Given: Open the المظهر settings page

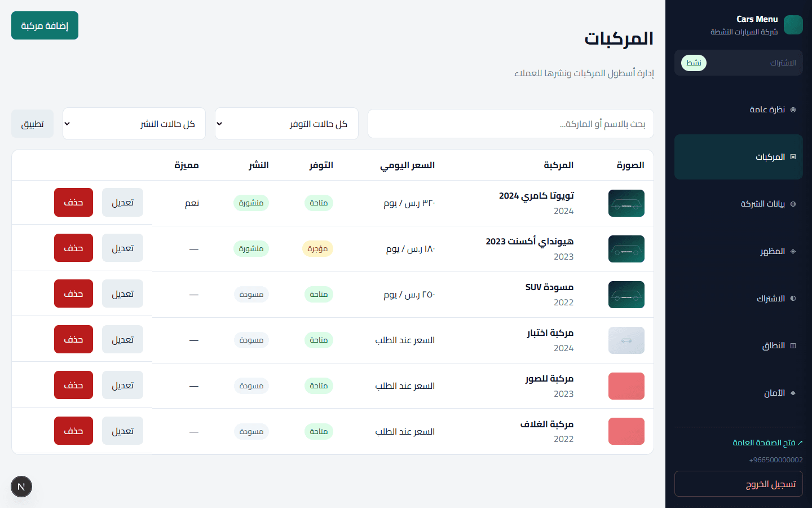Looking at the screenshot, I should 739,251.
